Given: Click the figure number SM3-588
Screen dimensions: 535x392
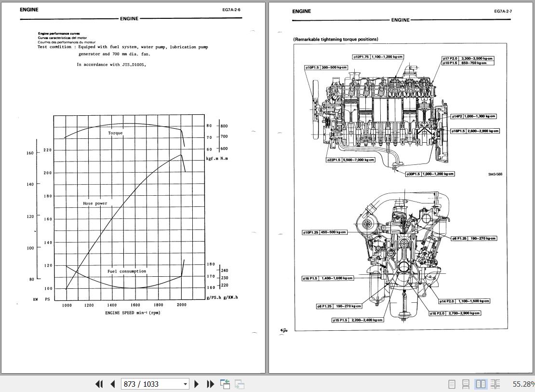Looking at the screenshot, I should [495, 175].
